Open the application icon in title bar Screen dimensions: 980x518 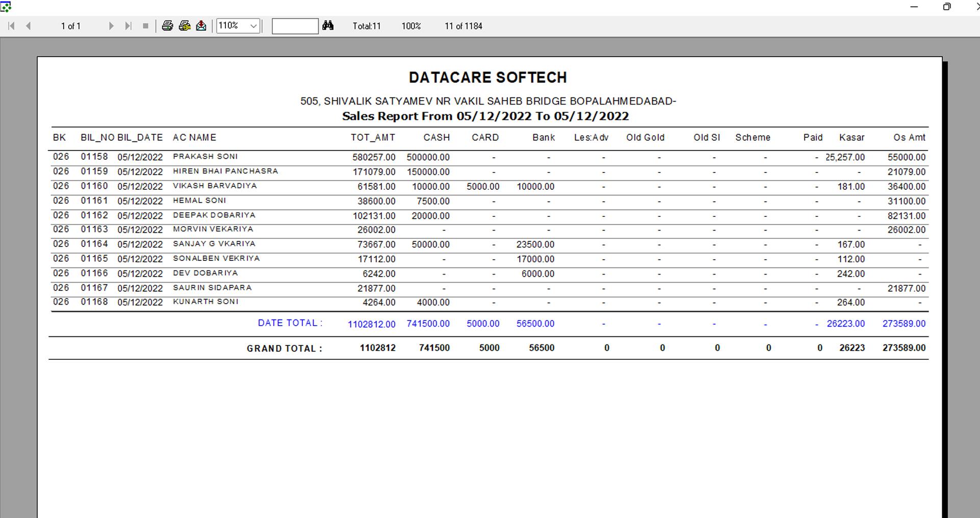tap(6, 7)
